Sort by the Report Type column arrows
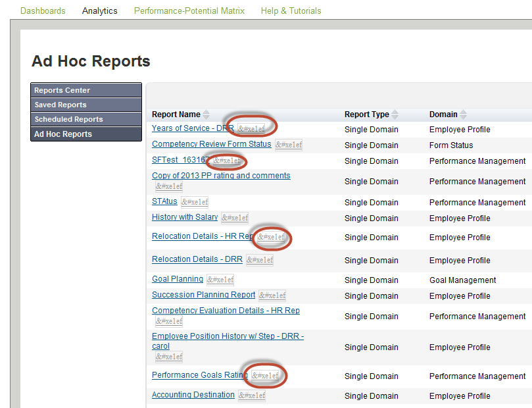 tap(395, 115)
